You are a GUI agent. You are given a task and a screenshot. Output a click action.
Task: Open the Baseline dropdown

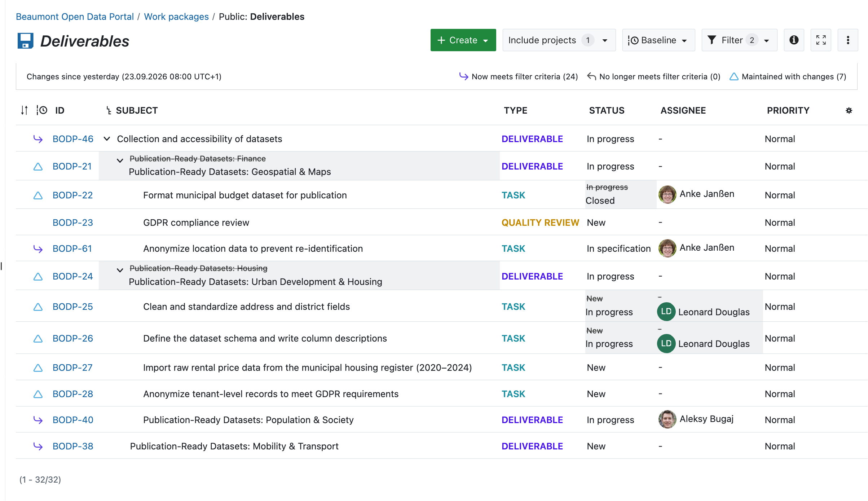tap(658, 40)
